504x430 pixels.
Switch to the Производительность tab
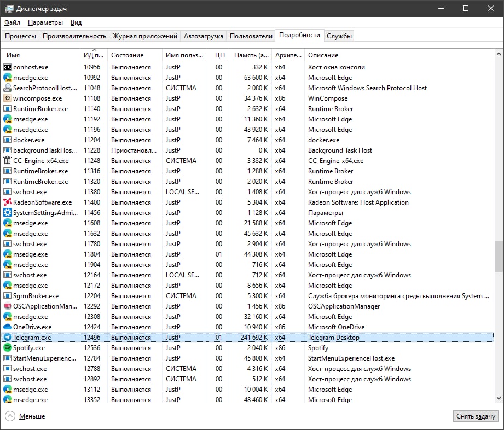pos(74,36)
